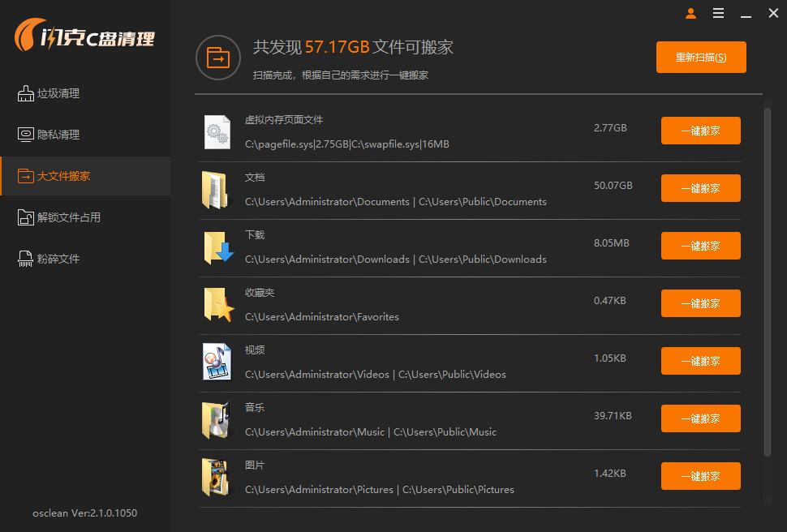This screenshot has height=532, width=787.
Task: Move the 文档 documents with 一键搬家
Action: (x=700, y=188)
